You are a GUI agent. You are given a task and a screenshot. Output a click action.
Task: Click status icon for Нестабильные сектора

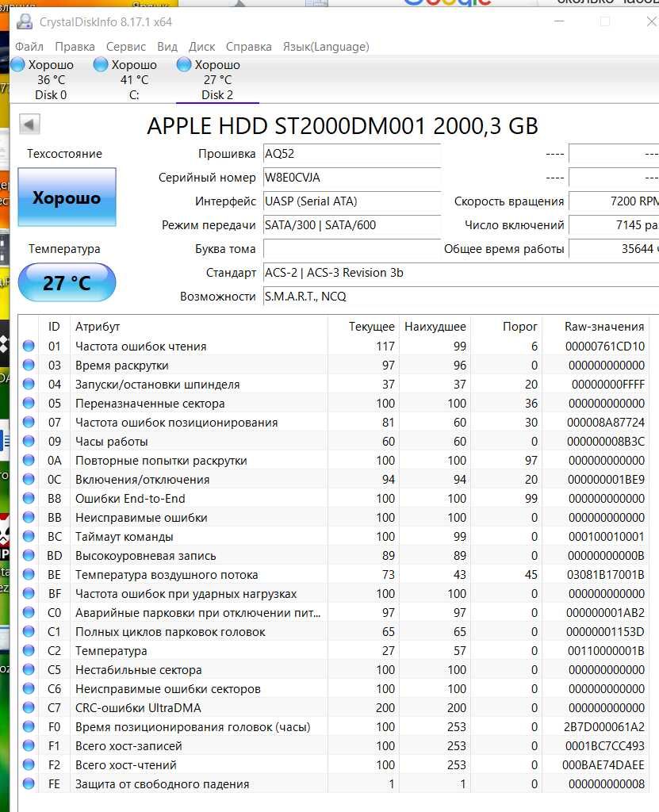coord(29,669)
